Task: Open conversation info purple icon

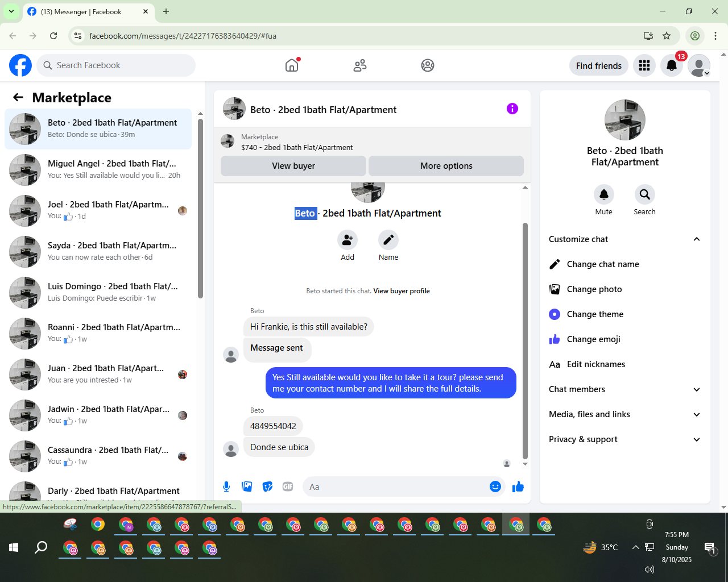Action: [x=512, y=109]
